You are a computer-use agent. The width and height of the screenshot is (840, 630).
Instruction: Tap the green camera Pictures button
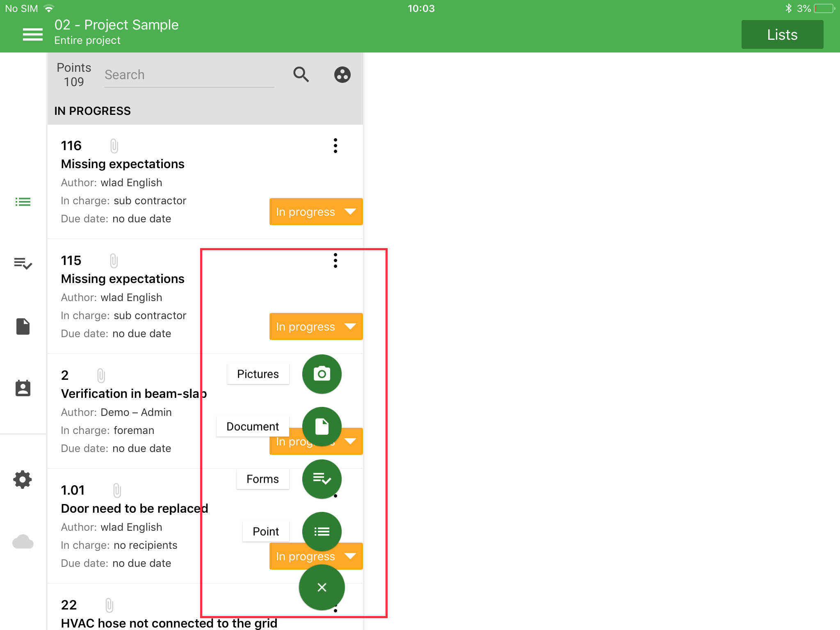pyautogui.click(x=322, y=374)
